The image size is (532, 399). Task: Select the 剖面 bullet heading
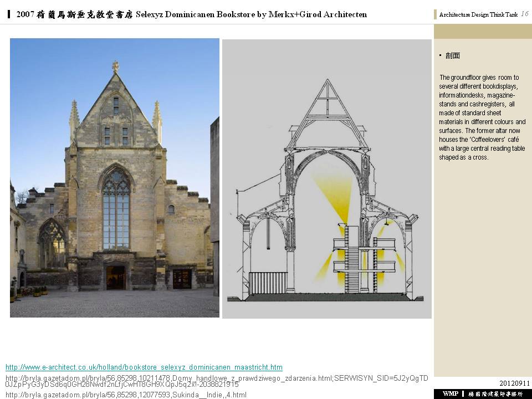tap(452, 56)
